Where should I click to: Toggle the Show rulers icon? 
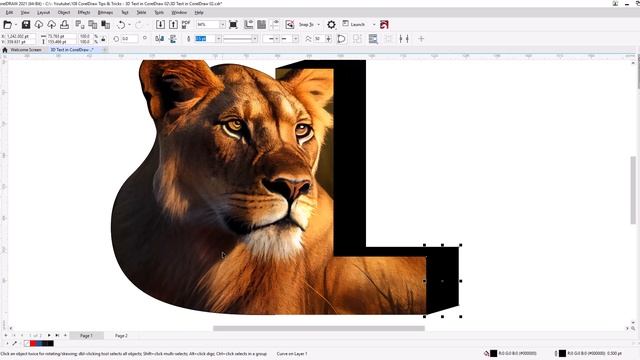(x=249, y=25)
